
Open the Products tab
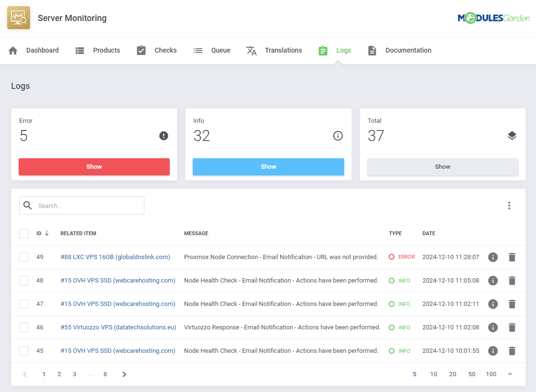[x=98, y=51]
